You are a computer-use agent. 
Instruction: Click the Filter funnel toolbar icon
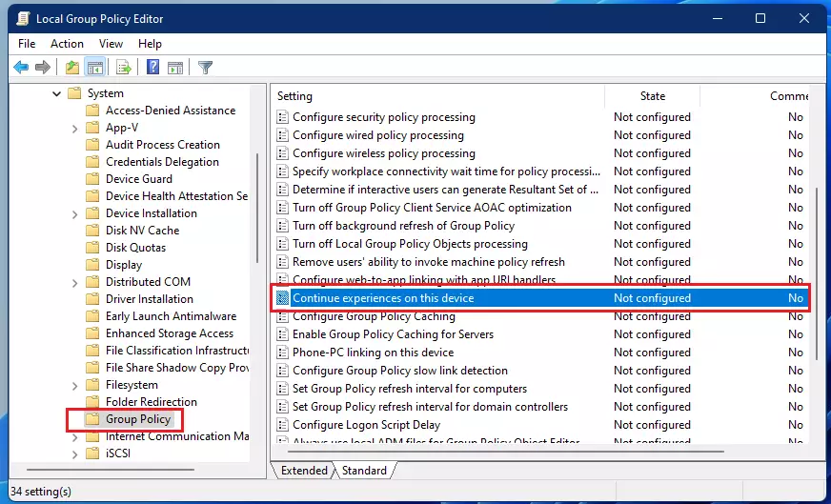pos(205,68)
